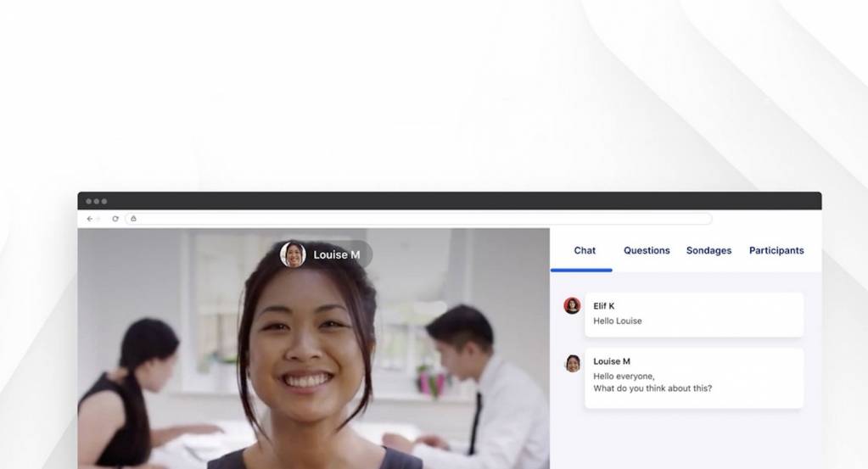Click Louise M's avatar in the video name badge

click(293, 254)
